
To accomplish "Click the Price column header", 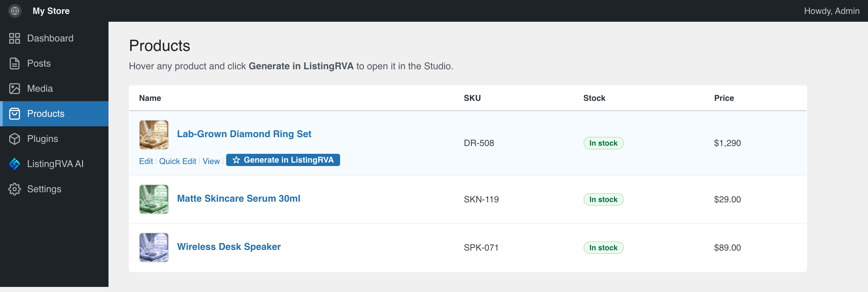I will pos(724,98).
